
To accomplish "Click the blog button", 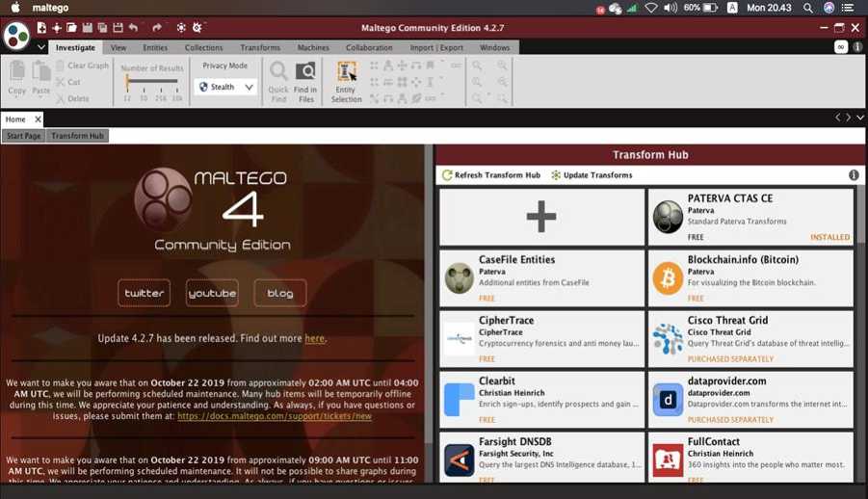I will pos(280,293).
